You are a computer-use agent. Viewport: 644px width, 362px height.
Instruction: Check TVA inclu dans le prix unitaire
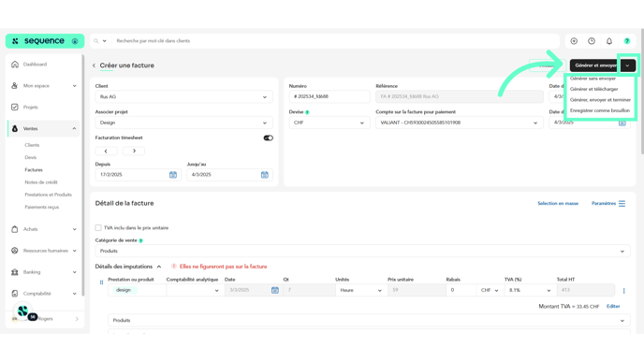(x=98, y=228)
